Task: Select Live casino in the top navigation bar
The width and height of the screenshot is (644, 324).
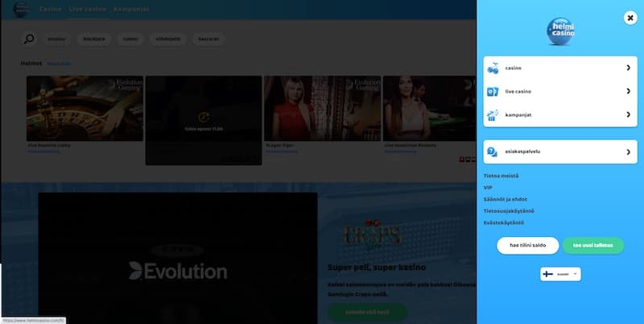Action: [88, 9]
